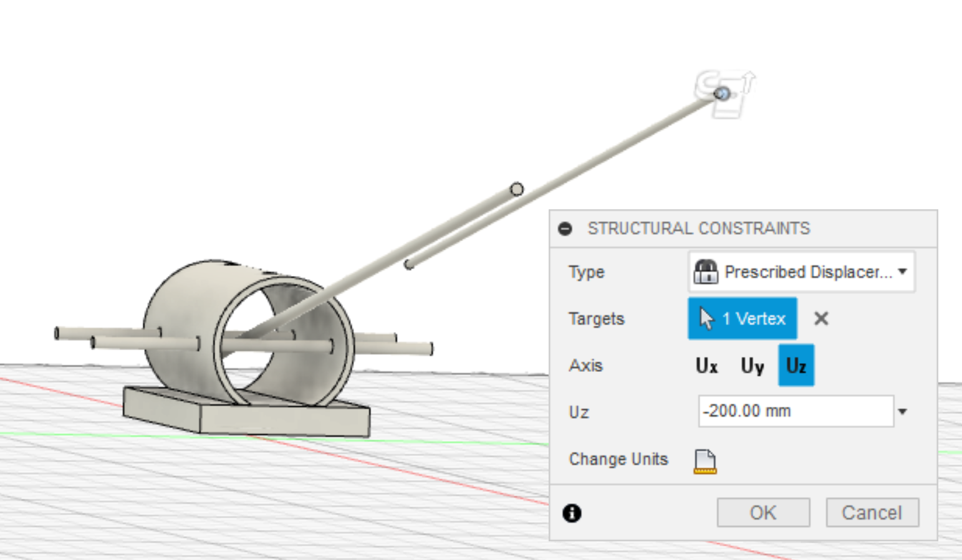Show info for Structural Constraints dialog
The height and width of the screenshot is (560, 962).
coord(572,513)
